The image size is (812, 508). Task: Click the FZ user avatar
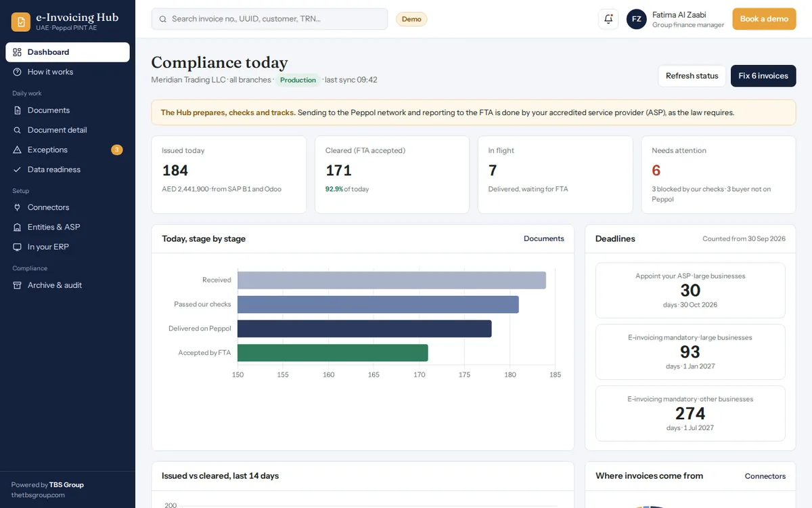click(636, 19)
